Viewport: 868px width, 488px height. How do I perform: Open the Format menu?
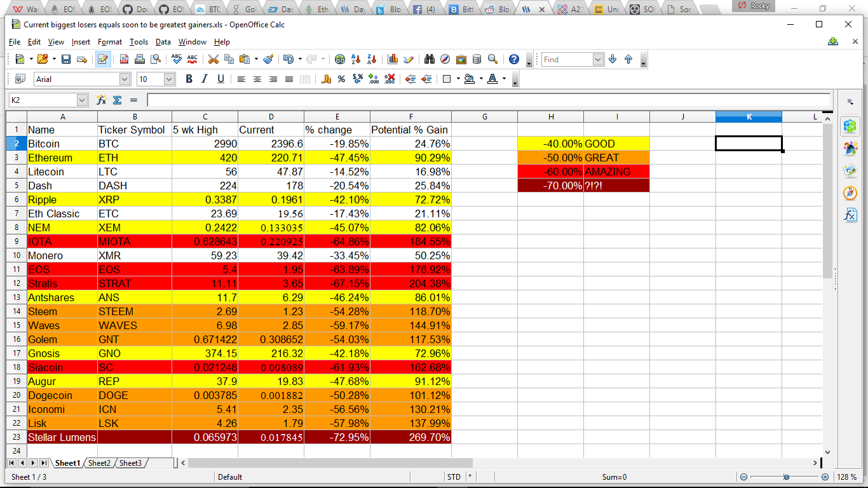[110, 42]
